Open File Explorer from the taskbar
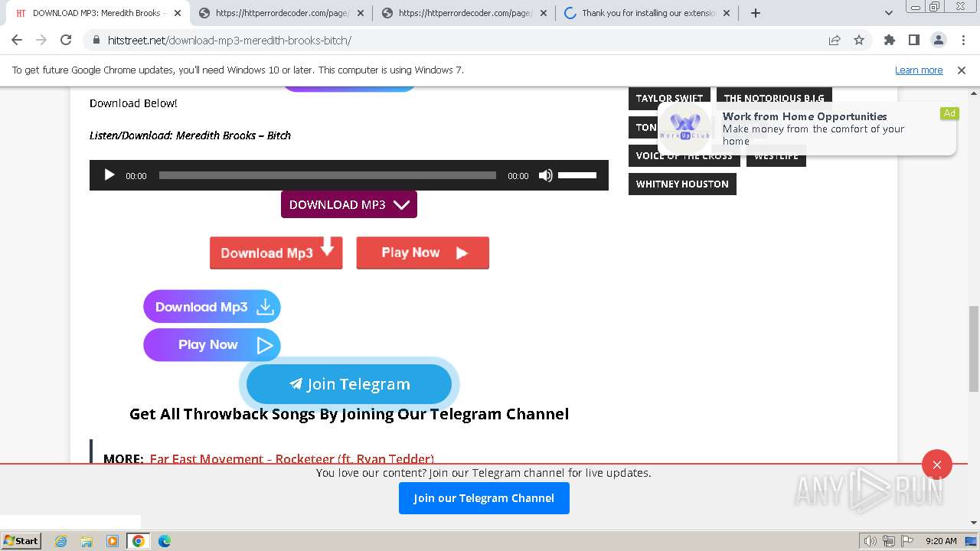The image size is (980, 551). (87, 541)
